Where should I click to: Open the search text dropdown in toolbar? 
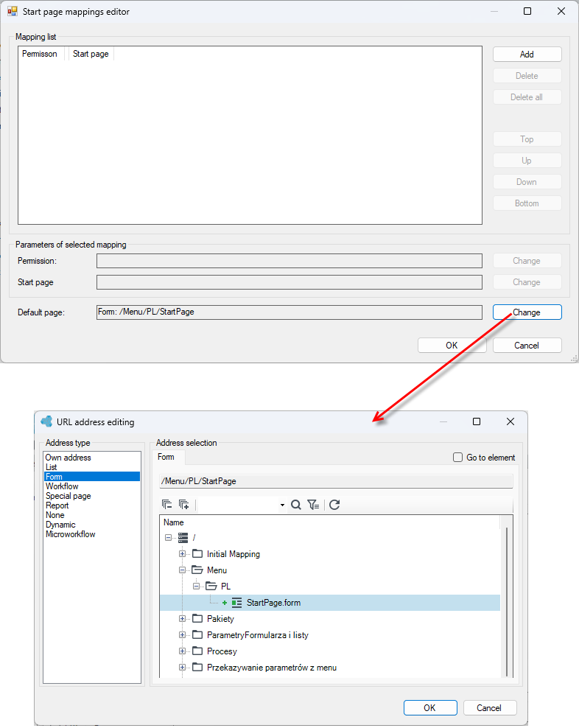(x=282, y=505)
